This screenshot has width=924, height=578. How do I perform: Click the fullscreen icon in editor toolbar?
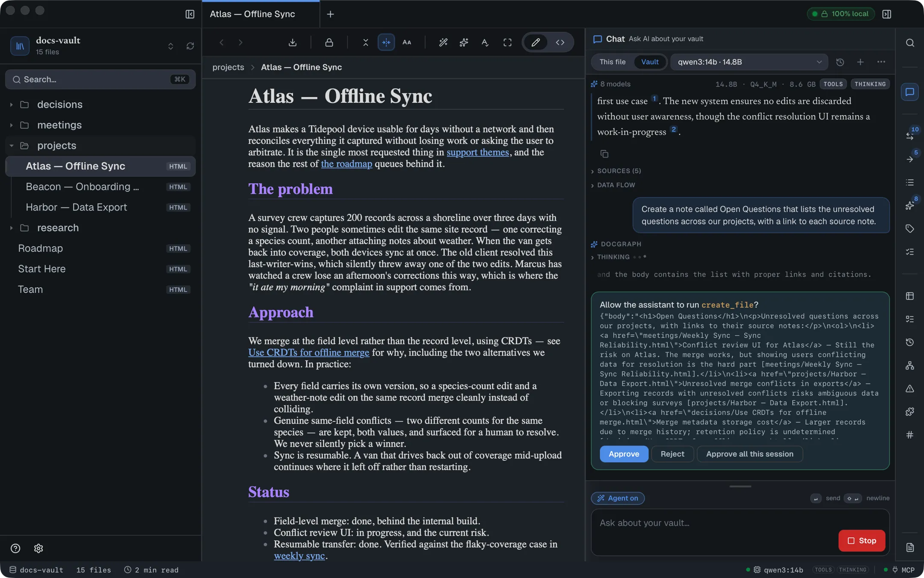click(507, 42)
